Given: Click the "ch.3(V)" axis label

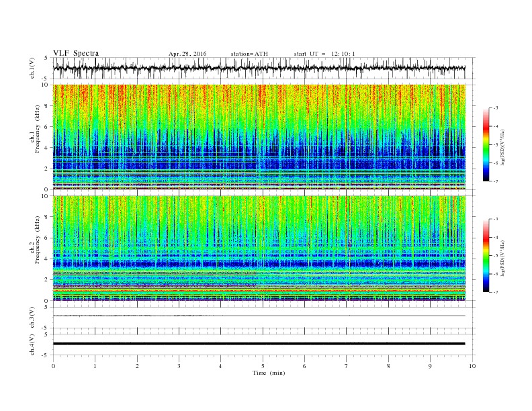Looking at the screenshot, I should tap(32, 318).
